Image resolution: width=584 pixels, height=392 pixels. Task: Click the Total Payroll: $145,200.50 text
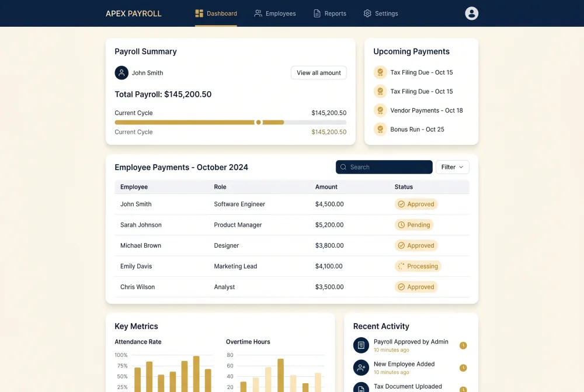click(x=163, y=94)
